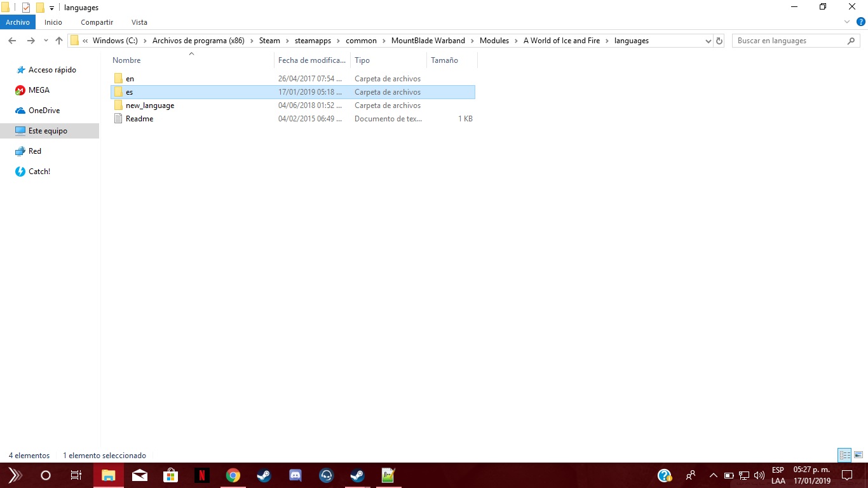Jump to Steam in the address bar

269,41
